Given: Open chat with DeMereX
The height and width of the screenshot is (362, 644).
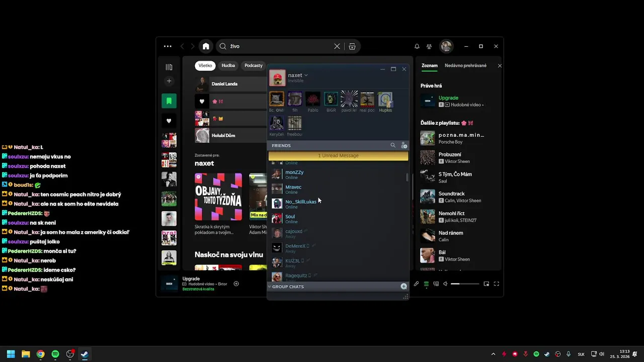Looking at the screenshot, I should tap(338, 248).
